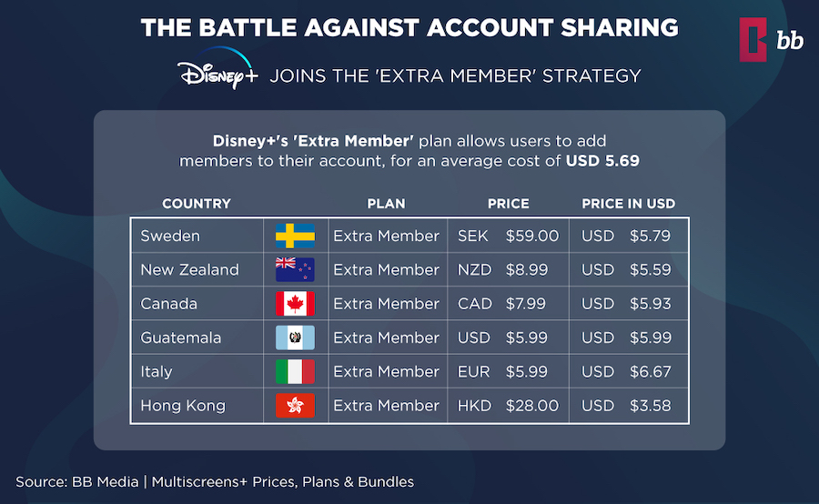This screenshot has width=819, height=504.
Task: Select the Canada maple leaf flag
Action: (x=295, y=304)
